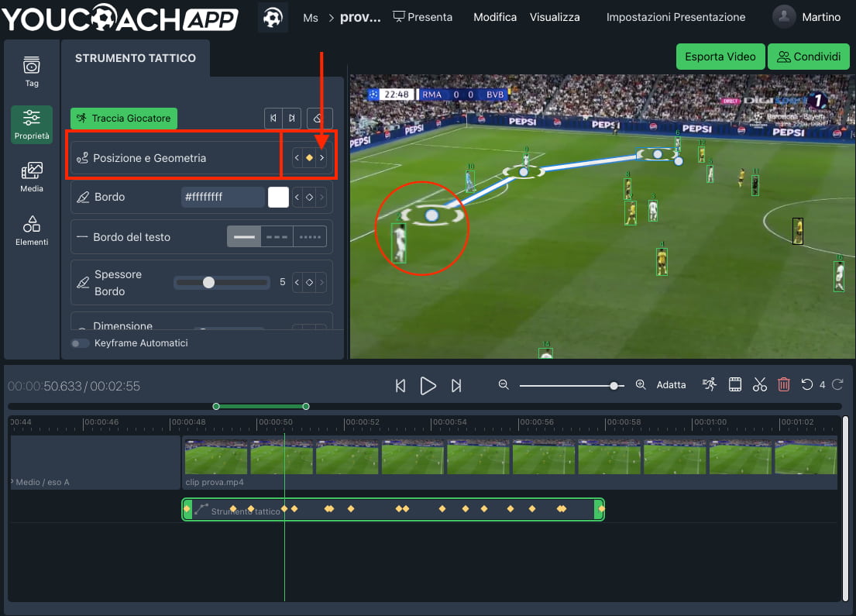Switch to the Media panel
The height and width of the screenshot is (616, 856).
31,177
